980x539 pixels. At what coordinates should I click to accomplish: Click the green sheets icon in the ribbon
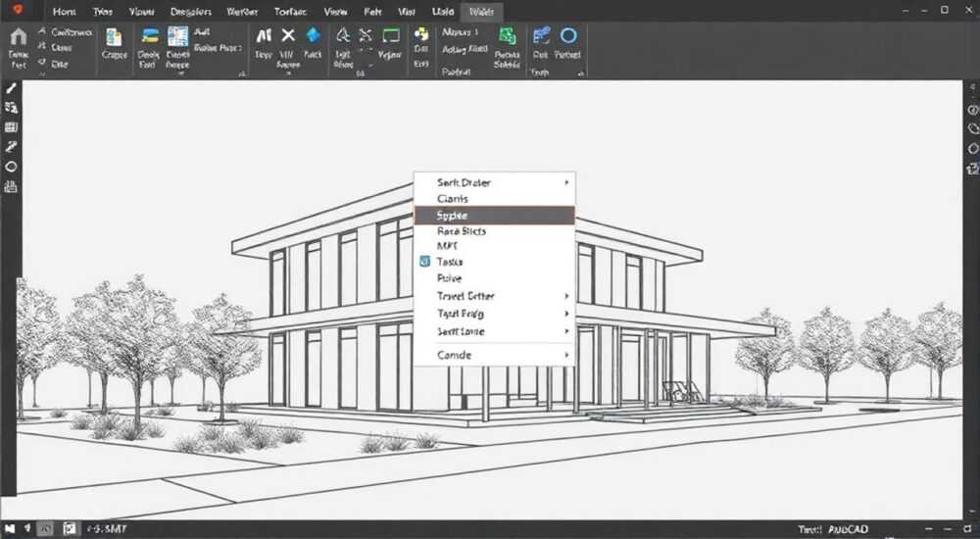[508, 35]
